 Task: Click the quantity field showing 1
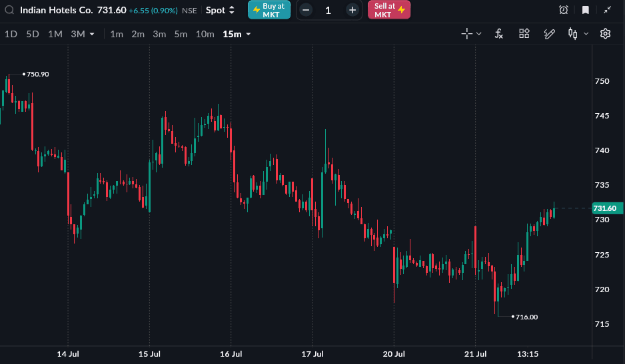pos(328,10)
